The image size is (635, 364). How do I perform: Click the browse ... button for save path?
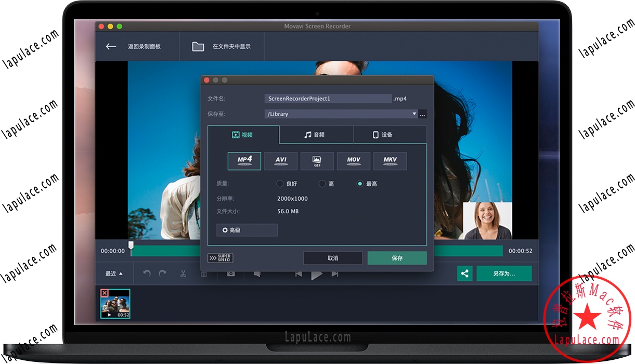(423, 114)
